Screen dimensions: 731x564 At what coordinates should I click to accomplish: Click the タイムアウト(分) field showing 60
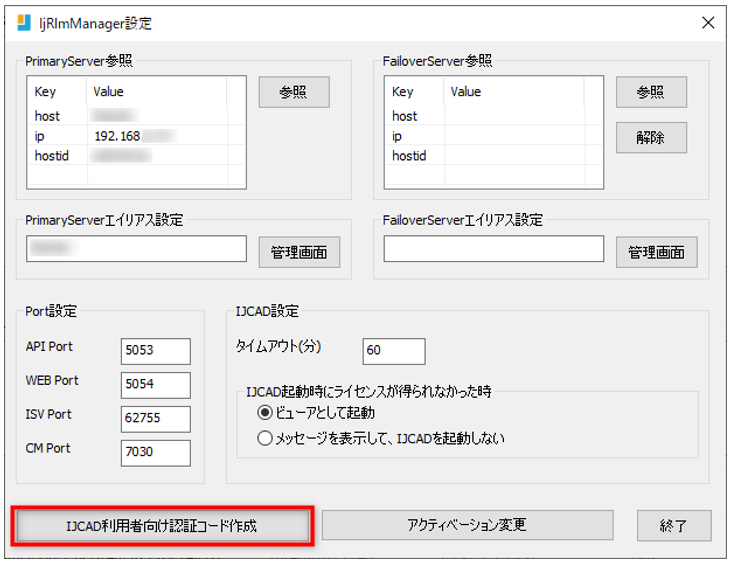point(394,351)
